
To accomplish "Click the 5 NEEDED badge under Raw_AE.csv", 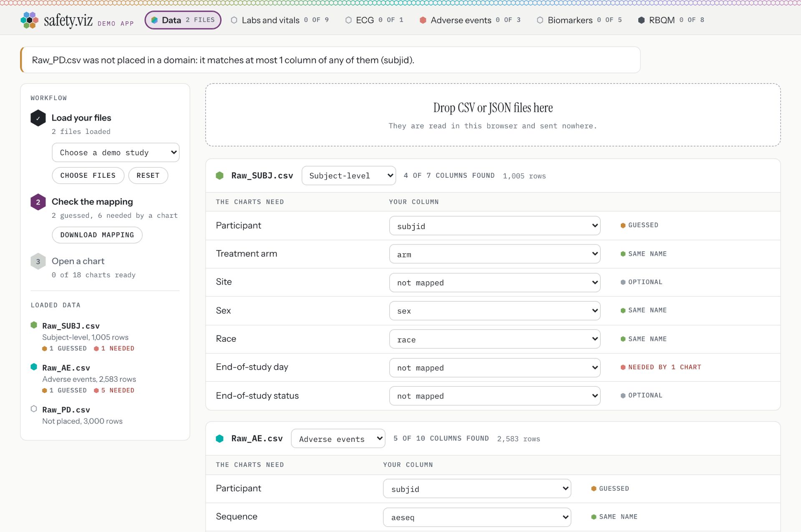I will click(x=114, y=391).
